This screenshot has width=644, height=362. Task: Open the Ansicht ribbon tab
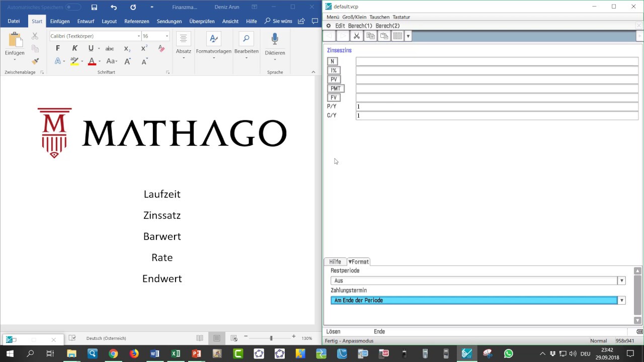[x=230, y=21]
